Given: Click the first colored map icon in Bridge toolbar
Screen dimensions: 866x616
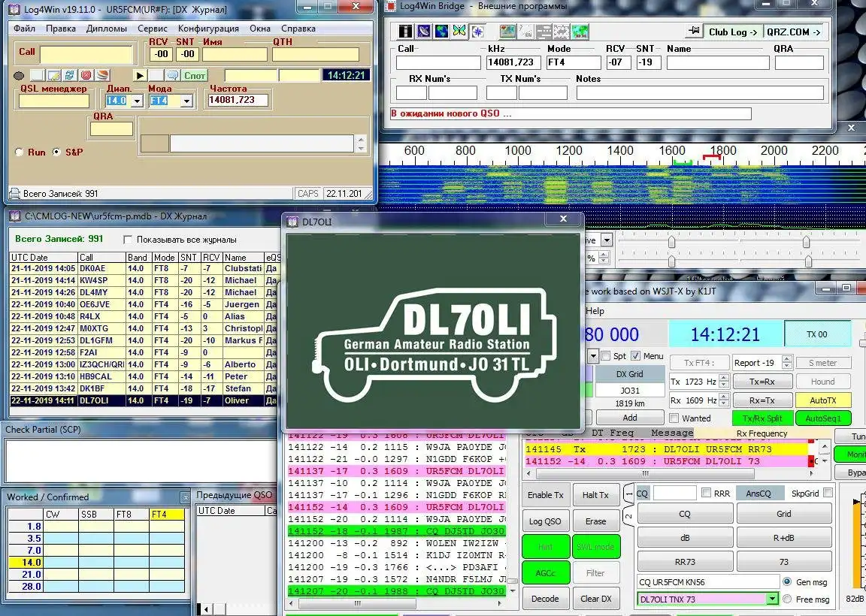Looking at the screenshot, I should [507, 32].
